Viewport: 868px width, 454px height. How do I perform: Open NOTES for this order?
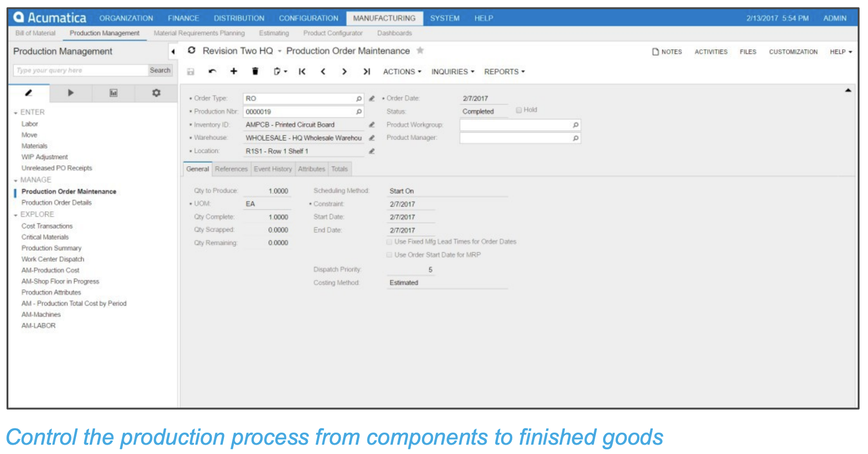pos(667,52)
